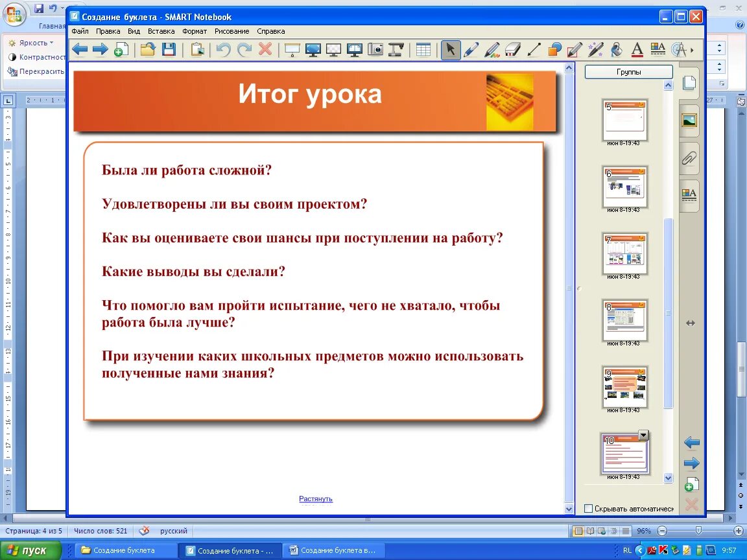Screen dimensions: 747x560
Task: Open the Справка menu
Action: click(x=270, y=31)
